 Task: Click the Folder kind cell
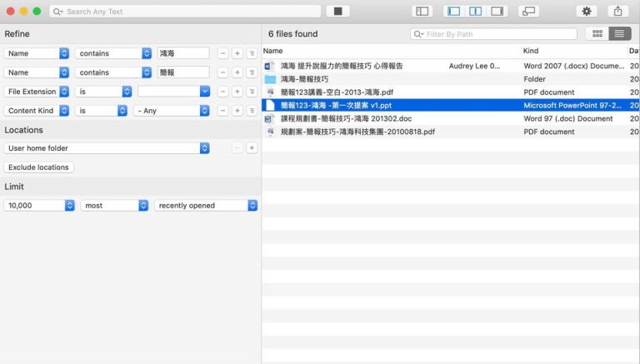(534, 79)
